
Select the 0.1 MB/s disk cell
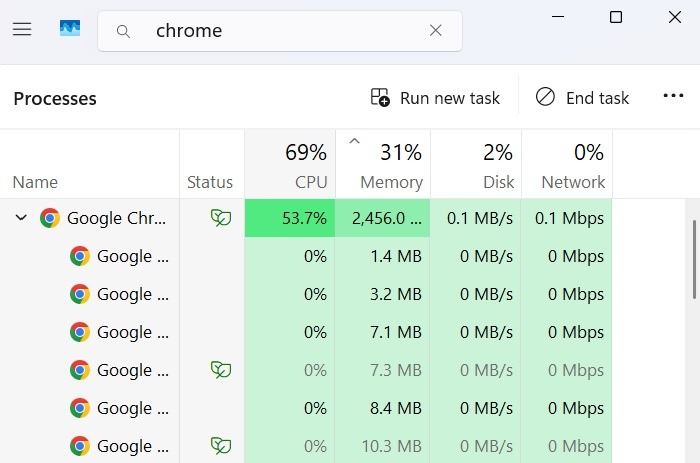[x=475, y=218]
